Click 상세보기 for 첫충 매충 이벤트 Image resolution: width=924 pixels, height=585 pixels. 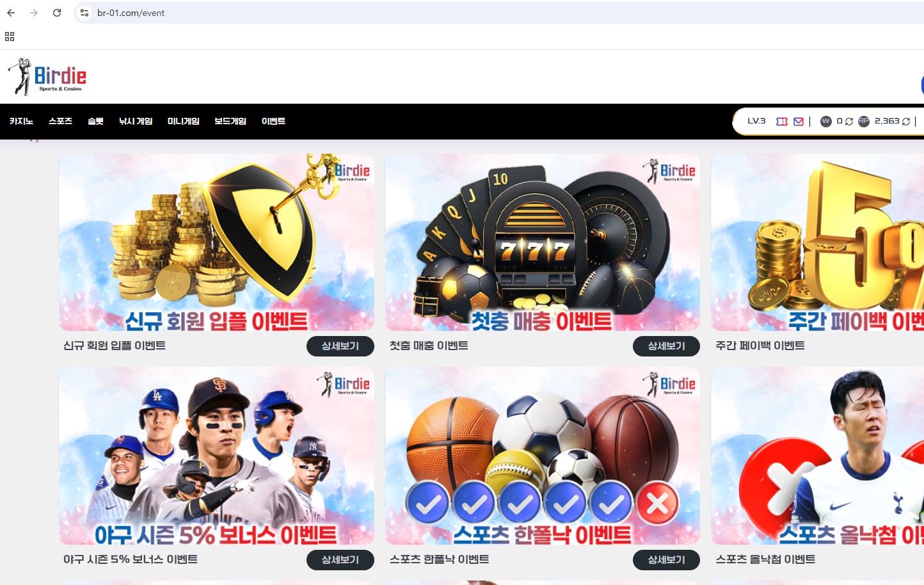pyautogui.click(x=666, y=346)
